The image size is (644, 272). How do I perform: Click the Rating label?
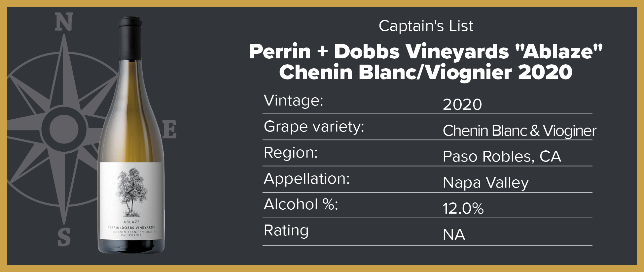click(x=286, y=230)
